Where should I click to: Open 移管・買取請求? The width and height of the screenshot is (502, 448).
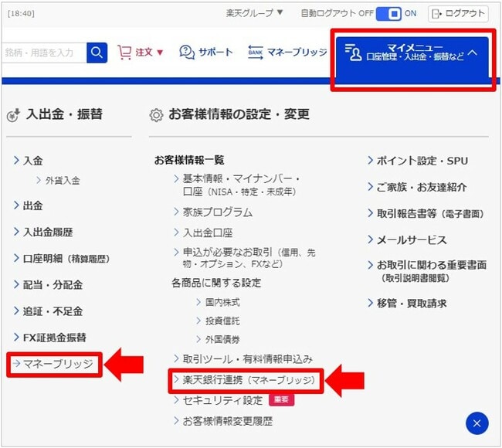[x=412, y=304]
